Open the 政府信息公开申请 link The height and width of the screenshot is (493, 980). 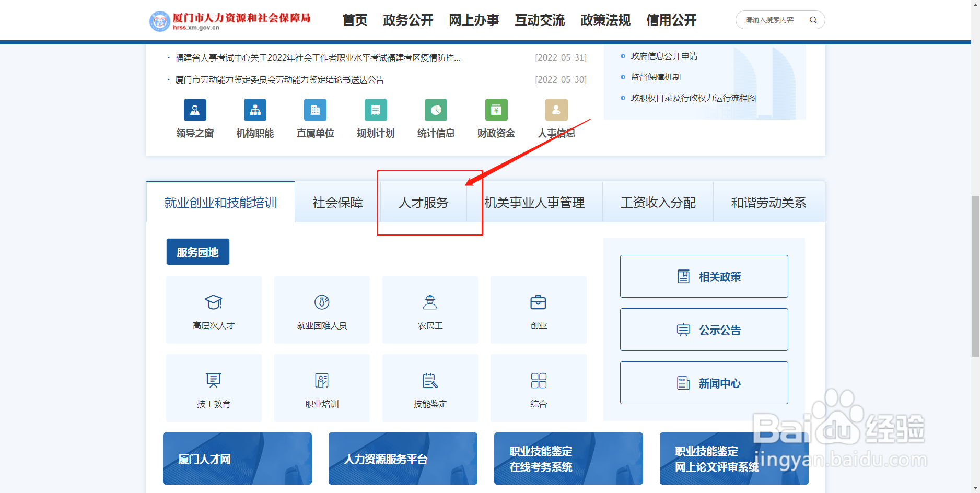click(x=663, y=56)
